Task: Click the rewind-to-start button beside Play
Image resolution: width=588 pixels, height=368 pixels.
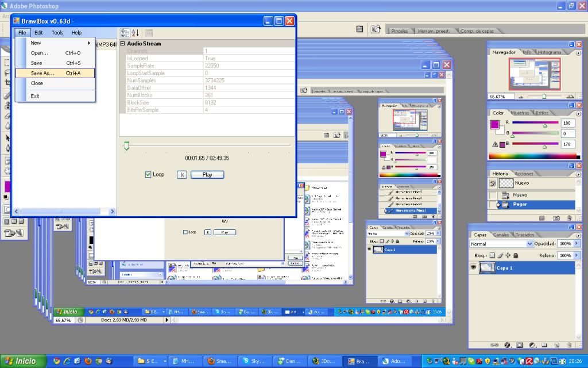Action: (181, 174)
